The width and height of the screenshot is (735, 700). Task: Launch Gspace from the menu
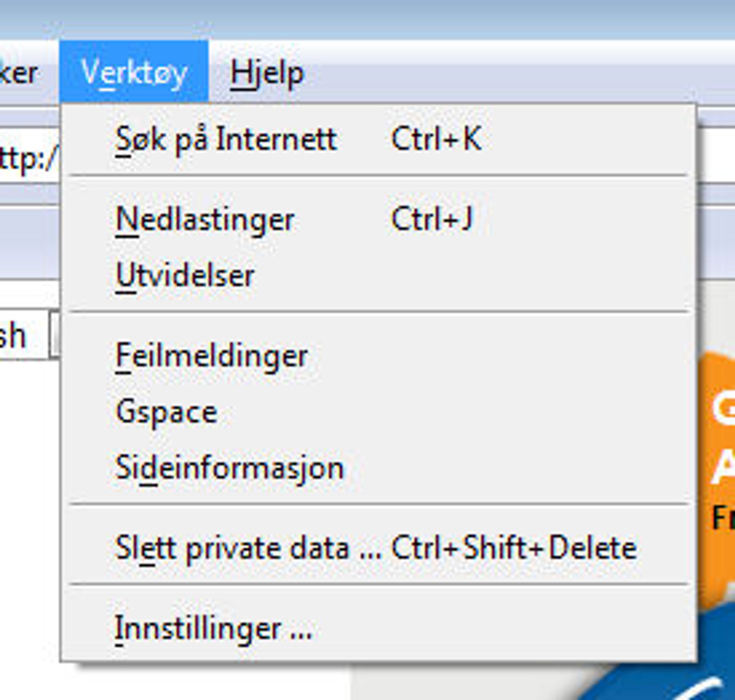pyautogui.click(x=378, y=412)
